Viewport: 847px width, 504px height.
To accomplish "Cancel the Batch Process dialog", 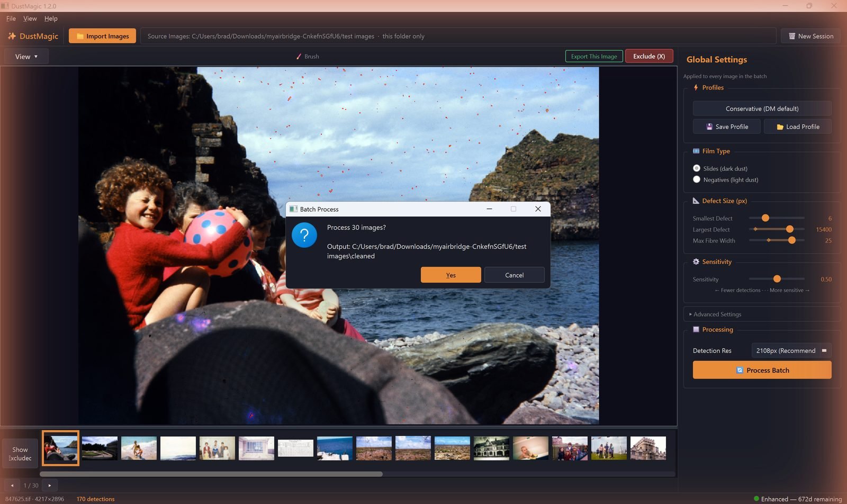I will click(x=515, y=275).
